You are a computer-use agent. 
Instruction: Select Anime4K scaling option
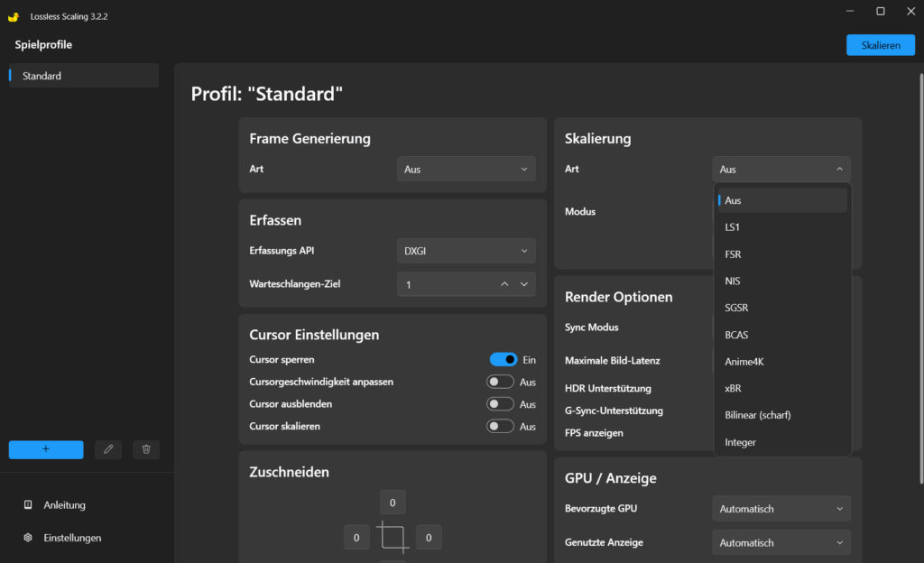point(782,362)
